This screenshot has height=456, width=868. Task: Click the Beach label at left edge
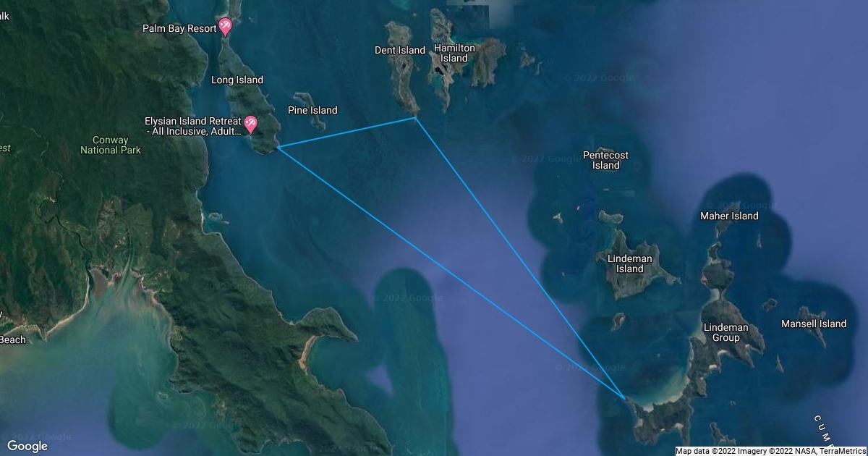[12, 339]
